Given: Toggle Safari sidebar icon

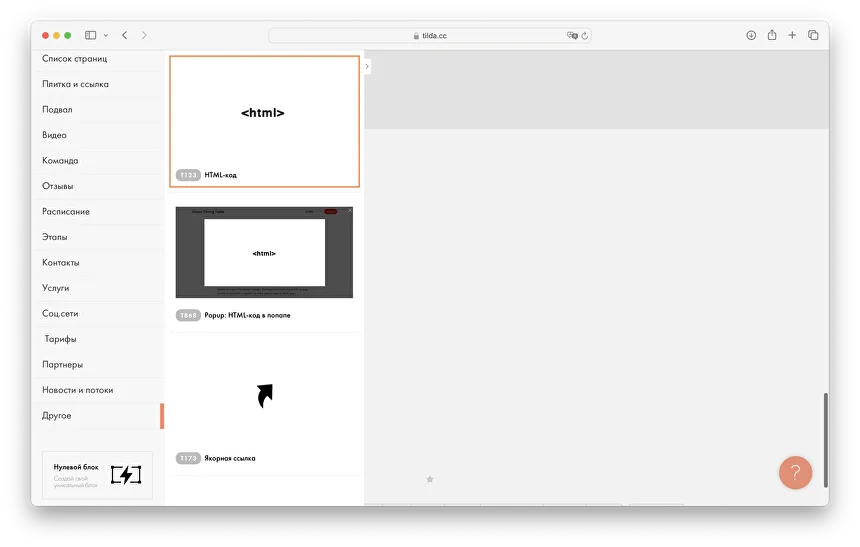Looking at the screenshot, I should point(90,35).
